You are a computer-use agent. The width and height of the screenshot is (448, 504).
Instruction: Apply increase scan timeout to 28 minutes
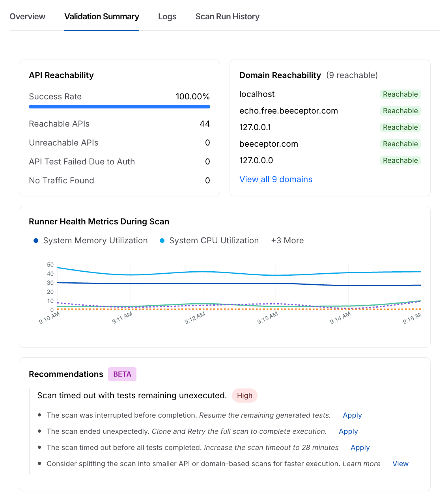point(360,448)
